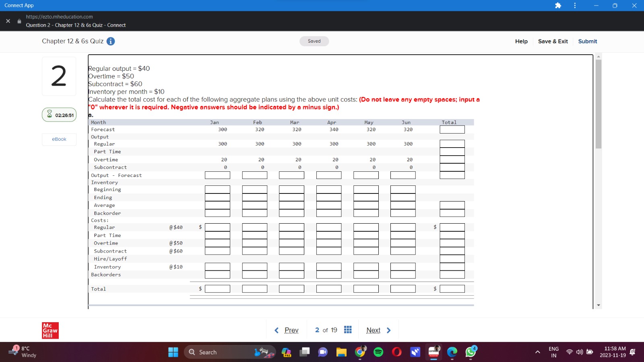
Task: Select Average inventory Total field
Action: click(452, 205)
